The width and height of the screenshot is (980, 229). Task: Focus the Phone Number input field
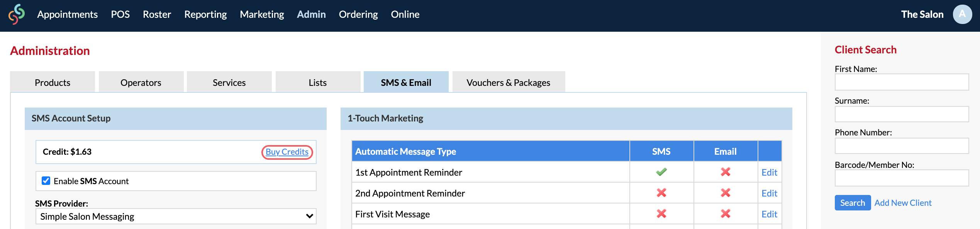tap(902, 146)
